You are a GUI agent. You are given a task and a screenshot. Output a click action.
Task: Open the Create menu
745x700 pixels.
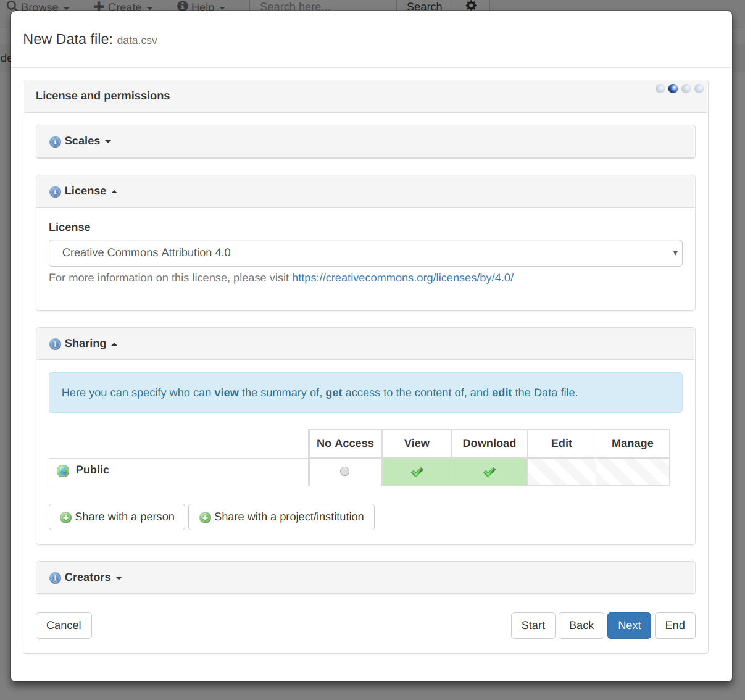(123, 7)
